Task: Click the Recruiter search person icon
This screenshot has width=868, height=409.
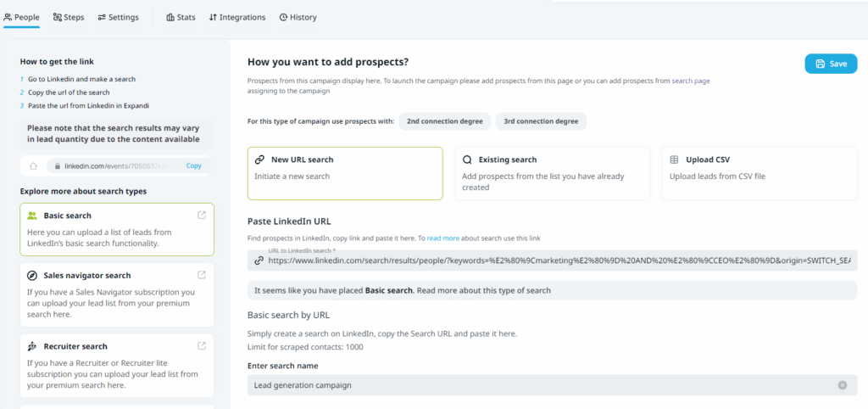Action: click(32, 346)
